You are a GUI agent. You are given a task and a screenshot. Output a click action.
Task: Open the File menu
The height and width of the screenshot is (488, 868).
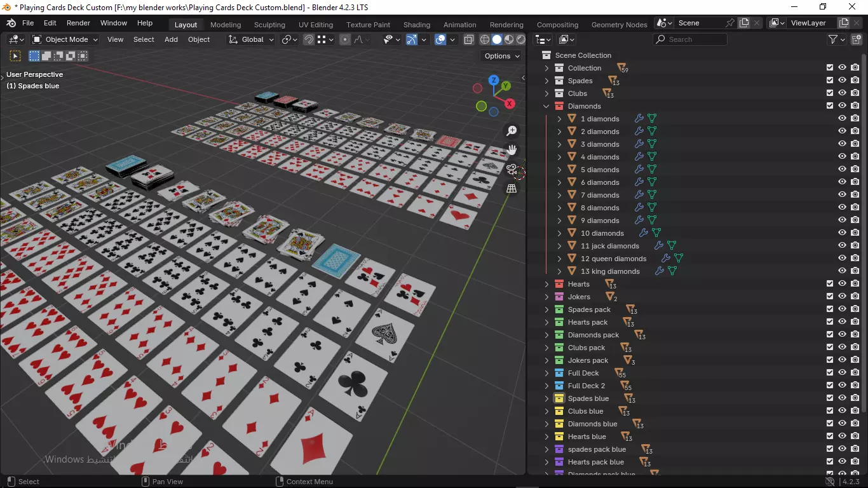coord(28,23)
